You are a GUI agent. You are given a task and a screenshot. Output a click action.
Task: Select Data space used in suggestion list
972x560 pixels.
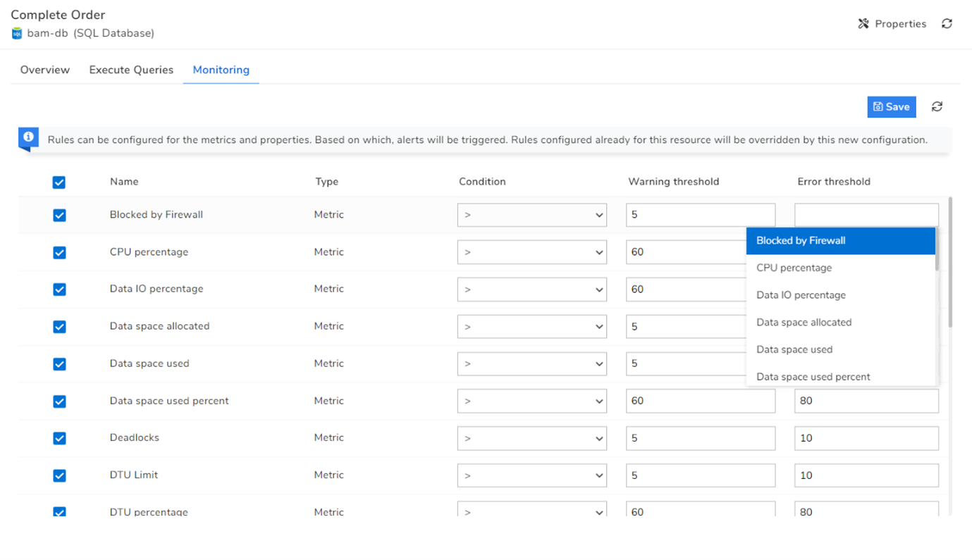pos(841,349)
